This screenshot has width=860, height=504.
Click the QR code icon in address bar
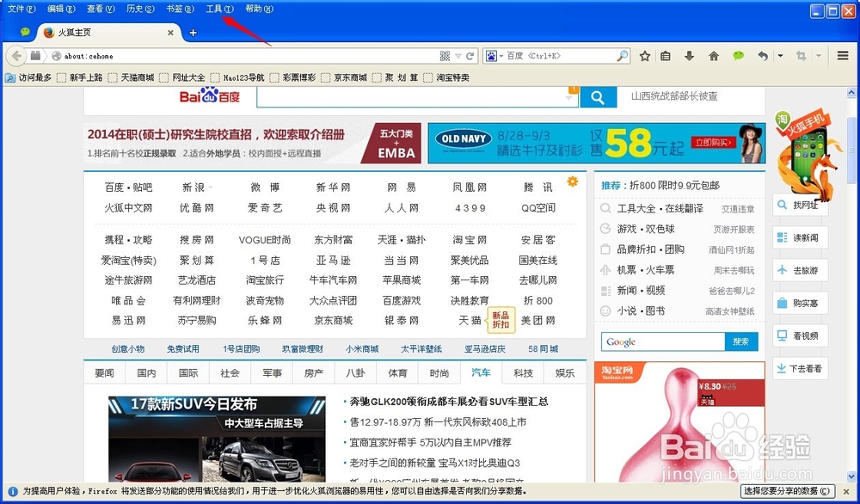click(445, 56)
